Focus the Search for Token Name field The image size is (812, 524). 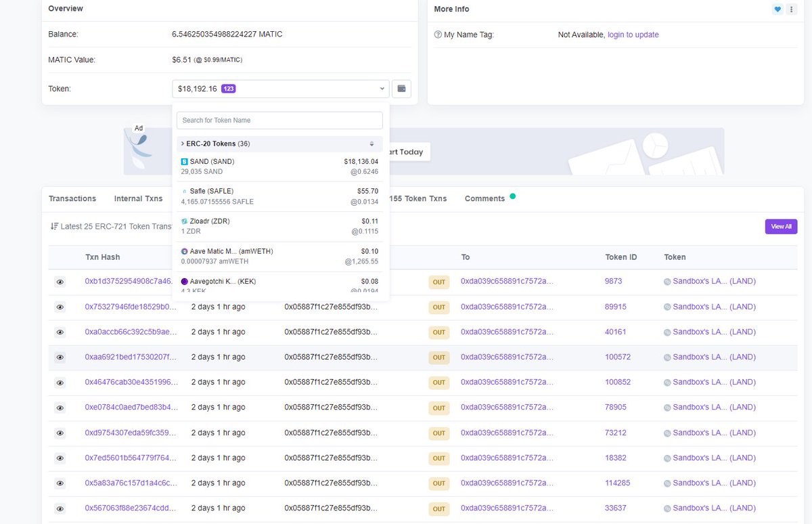click(x=279, y=121)
